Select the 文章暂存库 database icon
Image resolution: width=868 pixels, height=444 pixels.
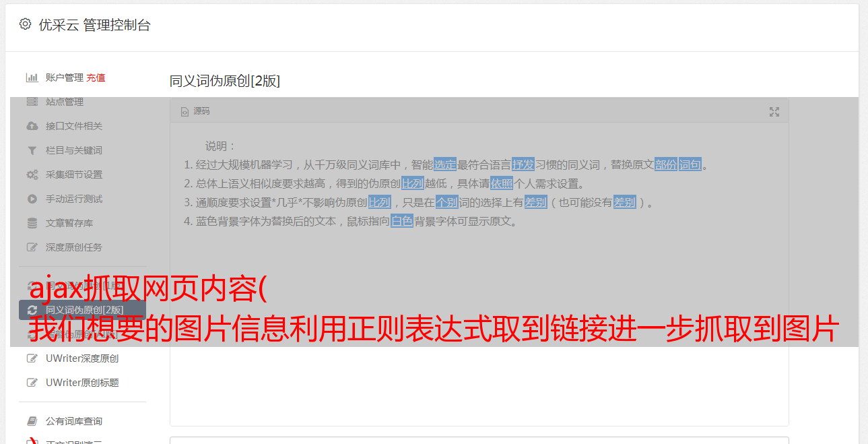[32, 223]
